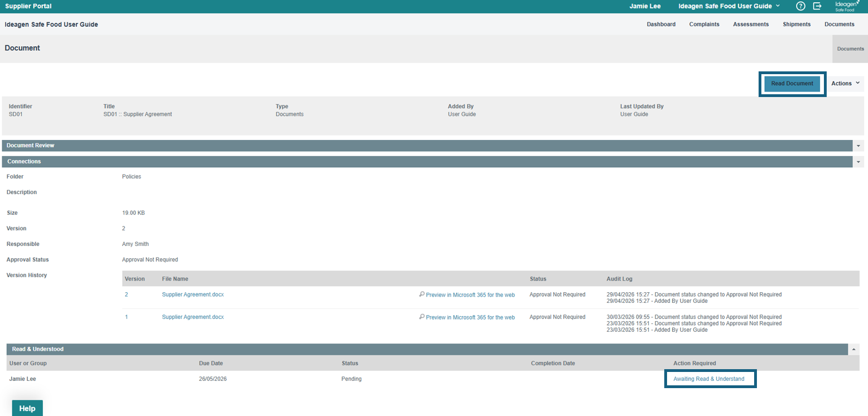Viewport: 868px width, 416px height.
Task: Click Policies folder value
Action: (x=131, y=177)
